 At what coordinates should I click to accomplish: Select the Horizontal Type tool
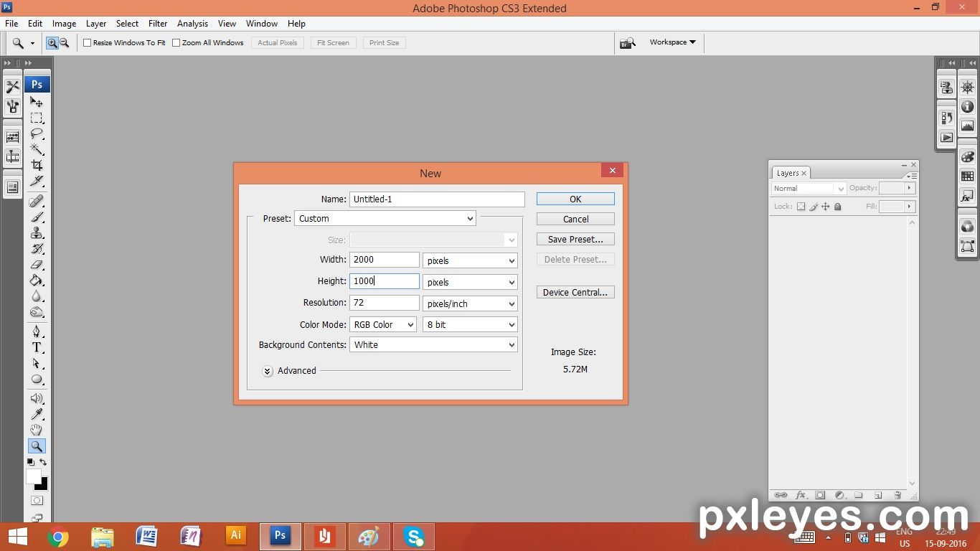click(x=37, y=347)
